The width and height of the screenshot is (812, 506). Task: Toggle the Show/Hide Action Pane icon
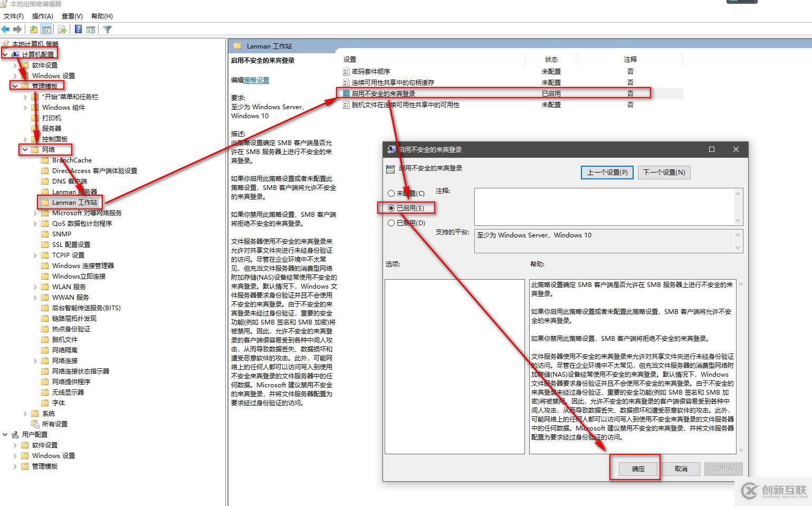click(x=91, y=30)
